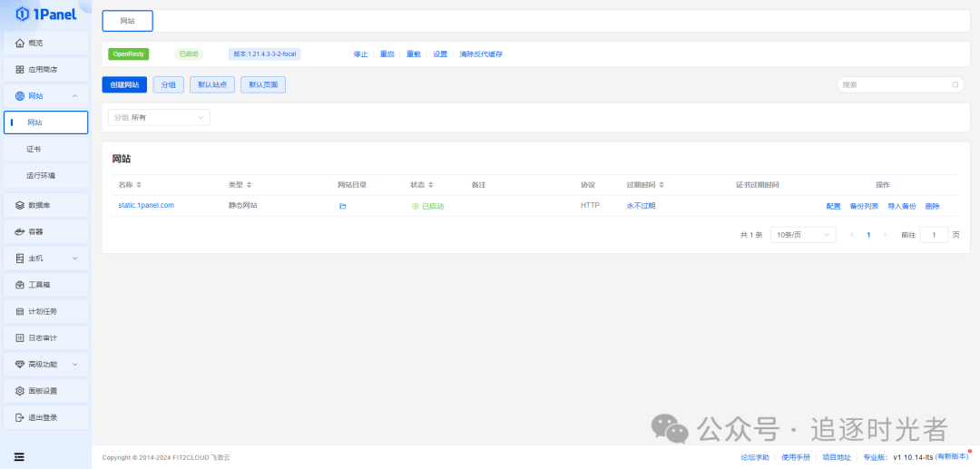Open the static.1panel.com website link

pyautogui.click(x=146, y=205)
